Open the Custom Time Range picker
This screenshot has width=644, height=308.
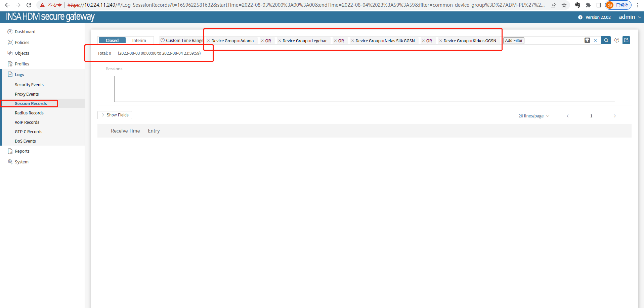pyautogui.click(x=182, y=40)
